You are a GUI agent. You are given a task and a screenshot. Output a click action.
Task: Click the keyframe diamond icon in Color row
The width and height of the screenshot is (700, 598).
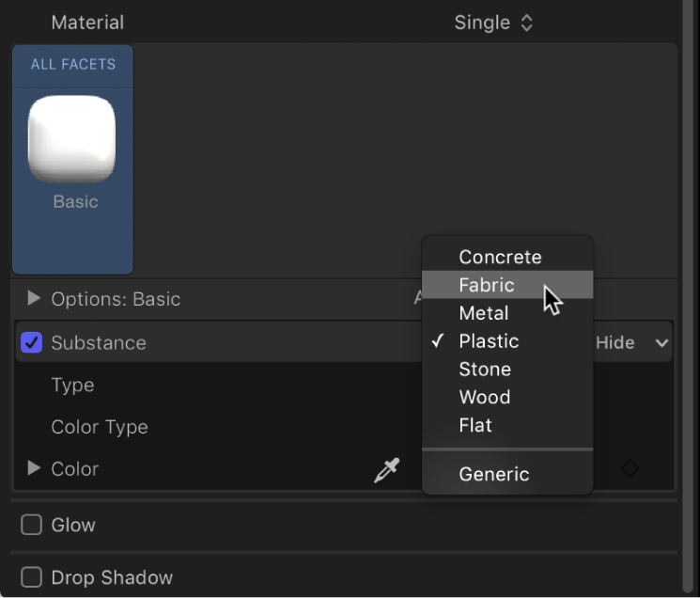tap(630, 468)
